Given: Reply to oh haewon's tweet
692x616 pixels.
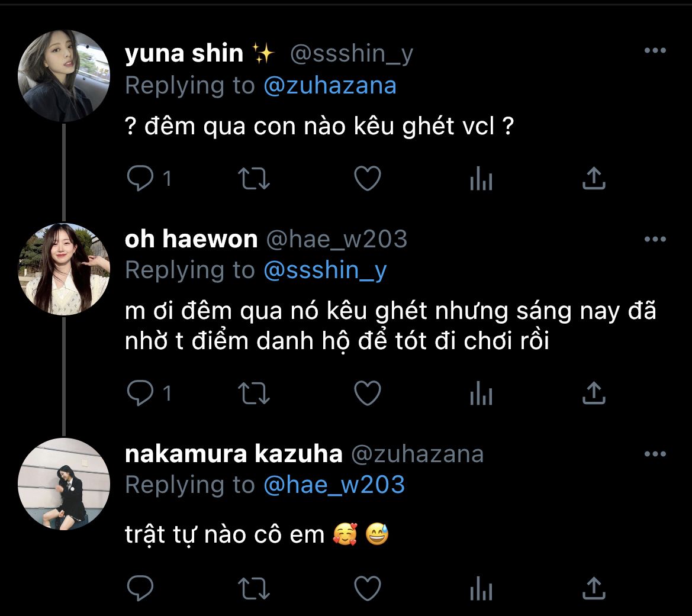Looking at the screenshot, I should click(141, 394).
